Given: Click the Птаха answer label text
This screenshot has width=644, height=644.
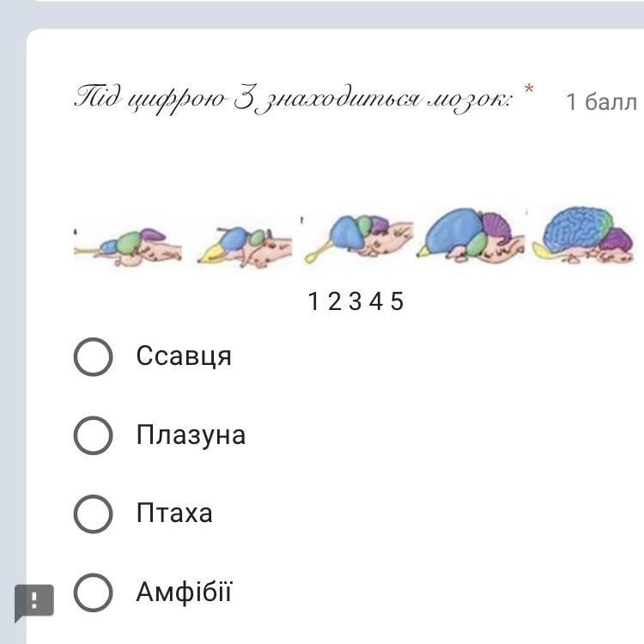Looking at the screenshot, I should pos(174,514).
